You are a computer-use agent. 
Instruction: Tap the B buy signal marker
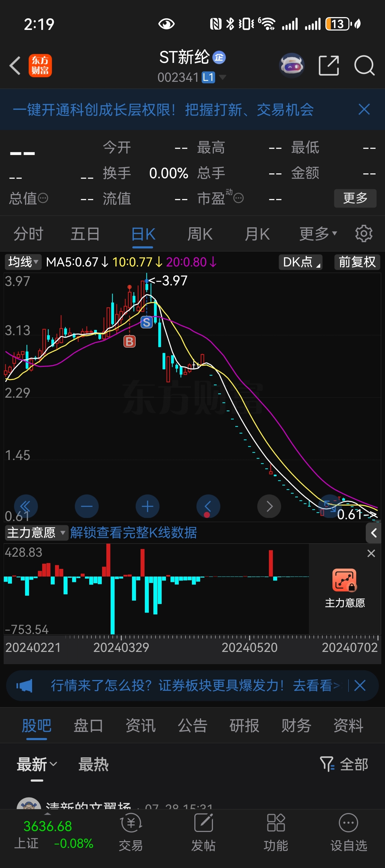click(129, 342)
